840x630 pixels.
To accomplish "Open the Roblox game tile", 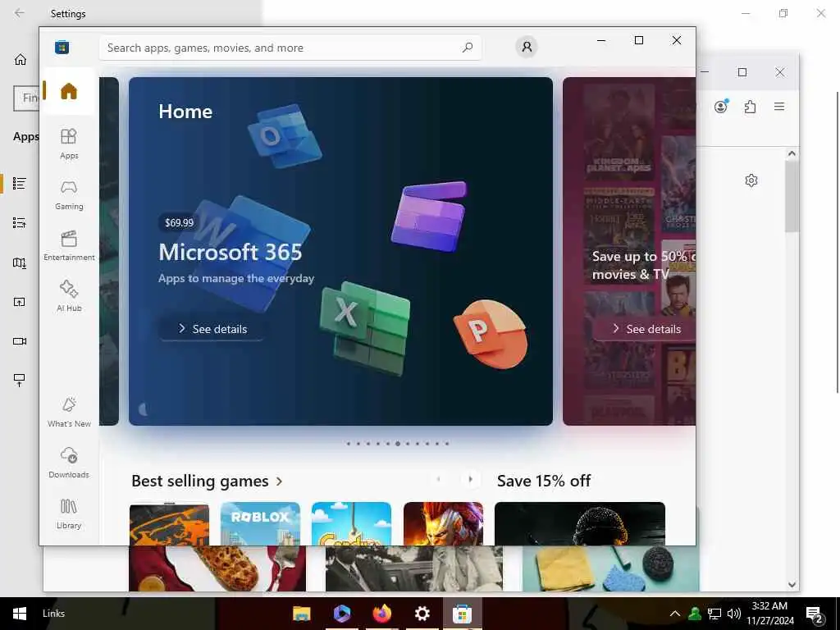I will (260, 523).
